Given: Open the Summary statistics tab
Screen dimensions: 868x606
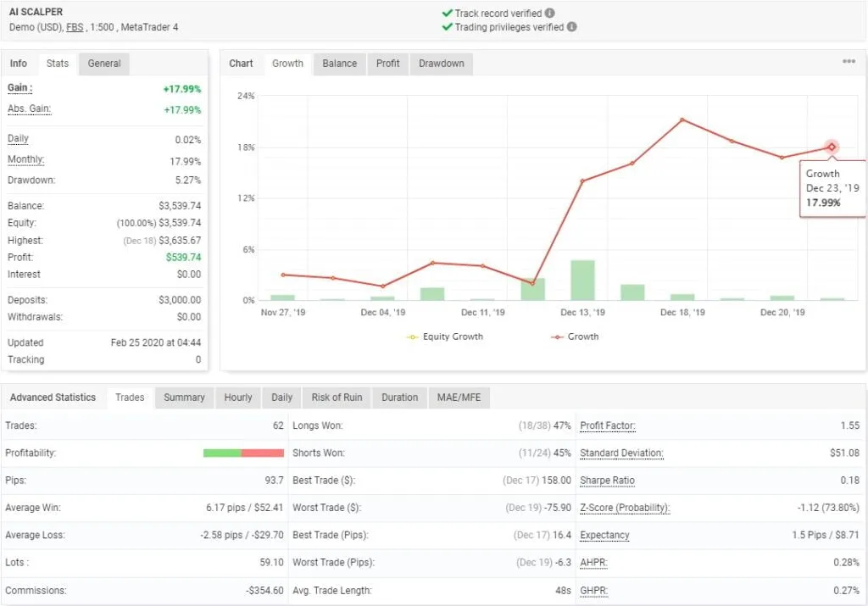Looking at the screenshot, I should pyautogui.click(x=184, y=398).
